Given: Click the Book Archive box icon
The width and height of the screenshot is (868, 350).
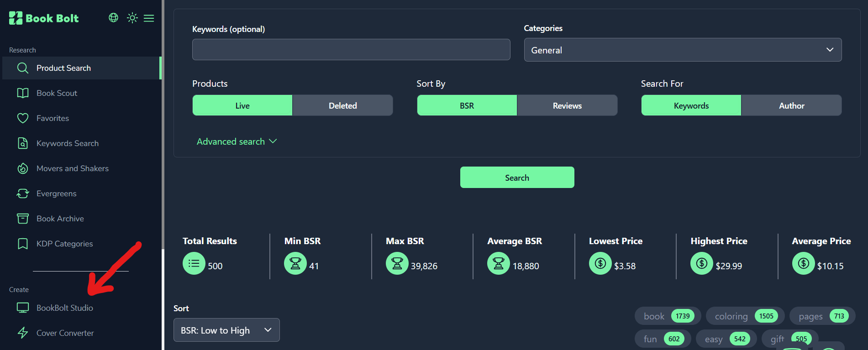Looking at the screenshot, I should click(x=23, y=219).
